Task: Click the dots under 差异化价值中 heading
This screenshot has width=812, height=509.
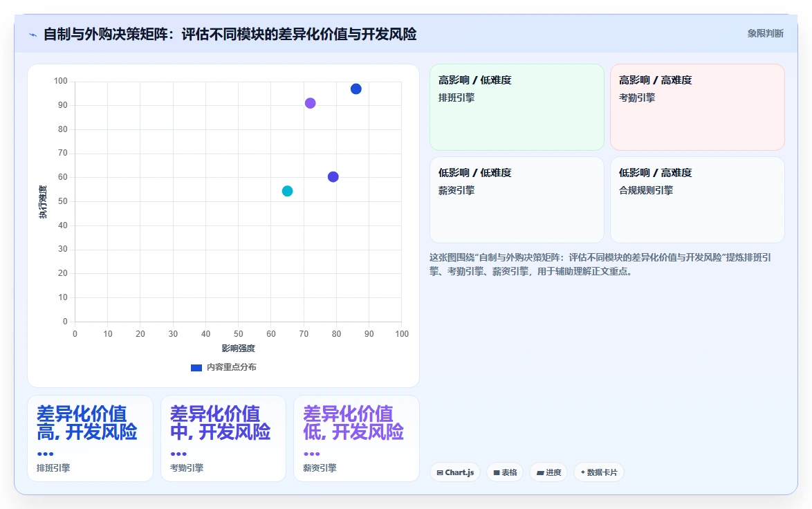Action: [178, 454]
